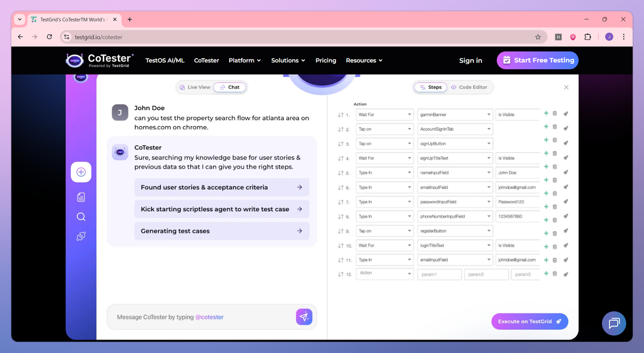
Task: Click the new chat plus icon in sidebar
Action: click(x=81, y=172)
